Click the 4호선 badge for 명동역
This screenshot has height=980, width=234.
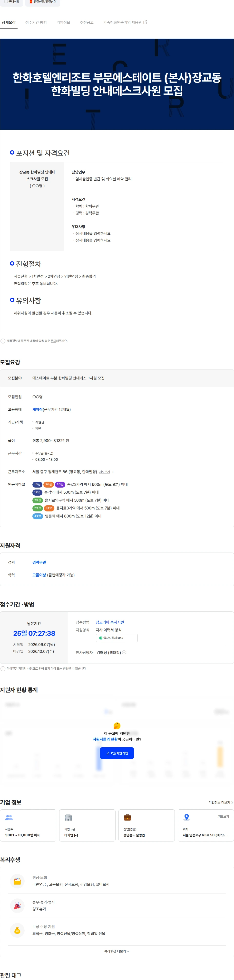37,516
